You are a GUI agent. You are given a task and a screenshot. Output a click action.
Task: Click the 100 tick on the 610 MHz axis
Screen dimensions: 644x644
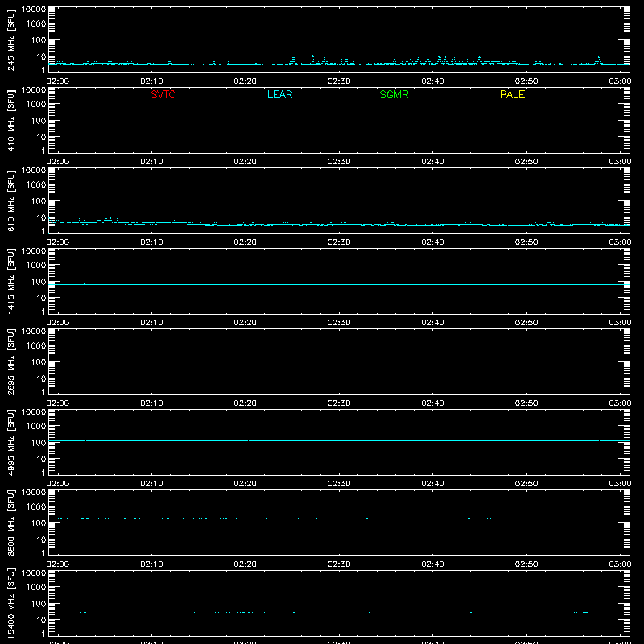click(39, 201)
